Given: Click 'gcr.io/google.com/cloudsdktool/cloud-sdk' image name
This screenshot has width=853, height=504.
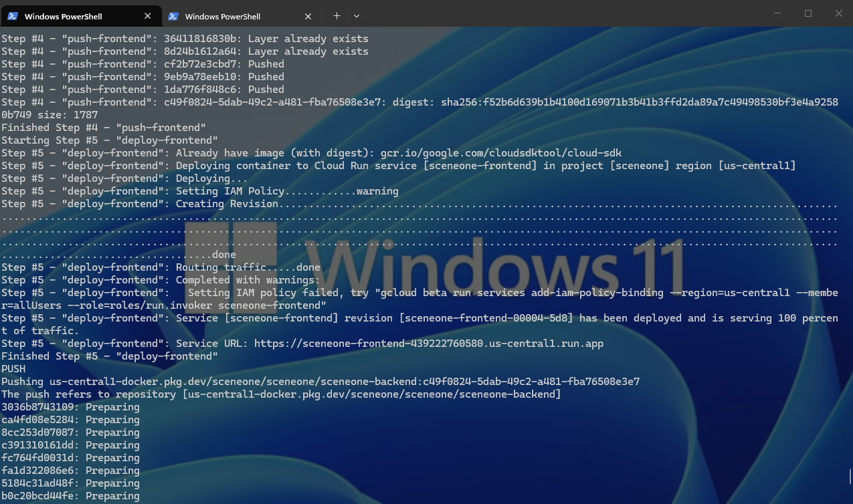Looking at the screenshot, I should tap(501, 153).
